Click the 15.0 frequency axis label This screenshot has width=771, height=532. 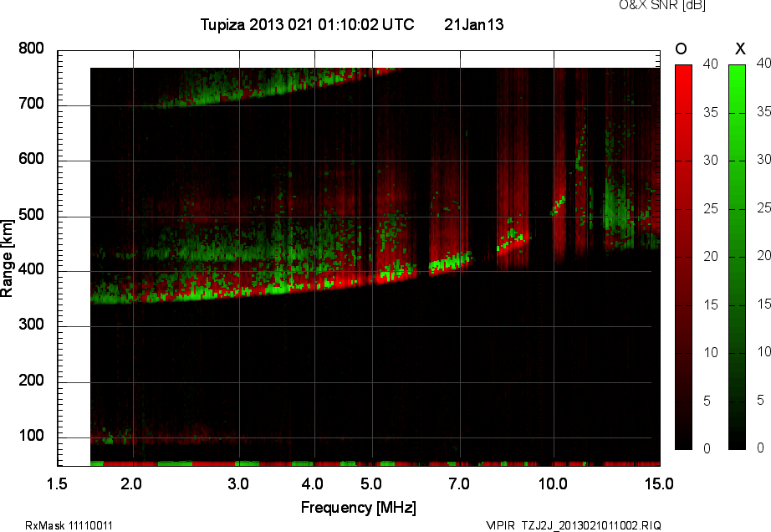659,483
